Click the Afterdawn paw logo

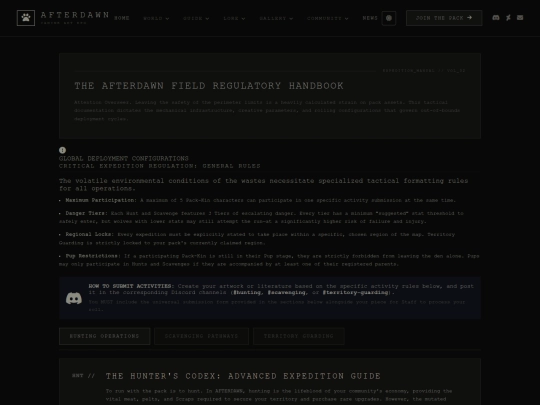[26, 18]
